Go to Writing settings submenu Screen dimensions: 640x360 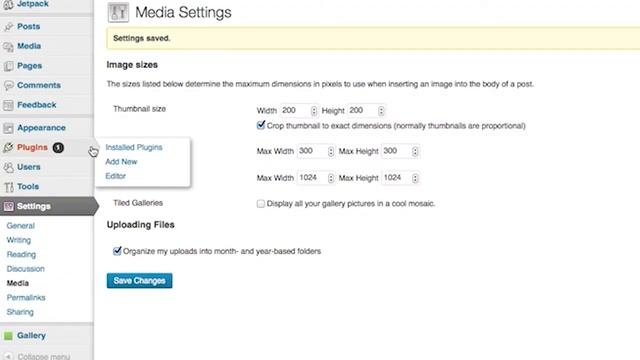pyautogui.click(x=18, y=240)
